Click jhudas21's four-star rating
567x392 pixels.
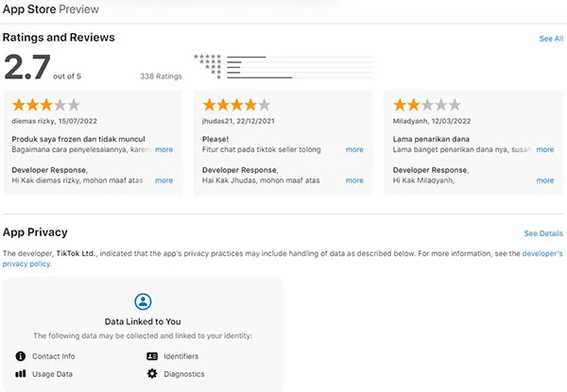236,105
